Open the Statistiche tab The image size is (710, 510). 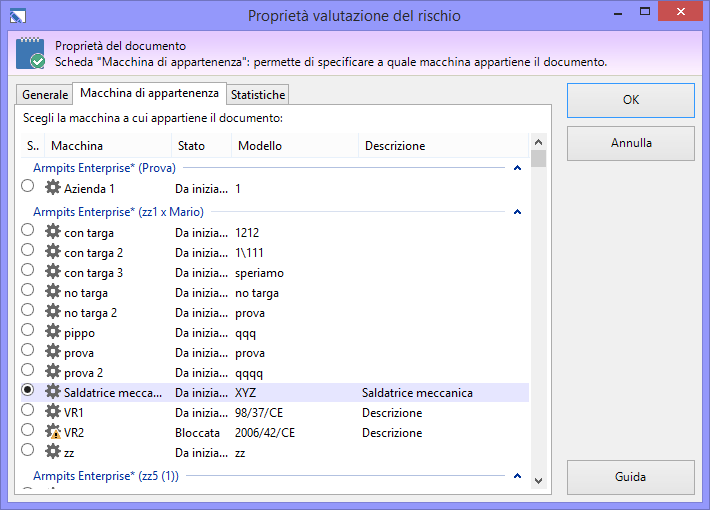258,95
